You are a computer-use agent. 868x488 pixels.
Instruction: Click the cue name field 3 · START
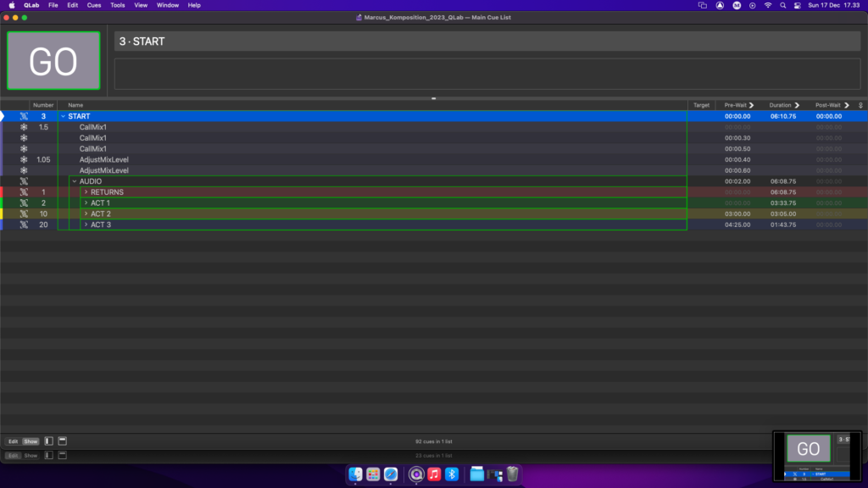[487, 42]
